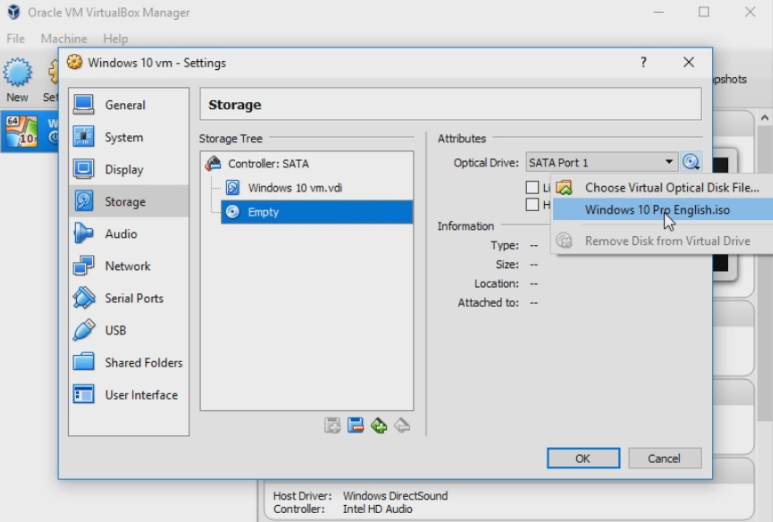The height and width of the screenshot is (522, 773).
Task: Select the Empty optical drive entry
Action: tap(316, 212)
